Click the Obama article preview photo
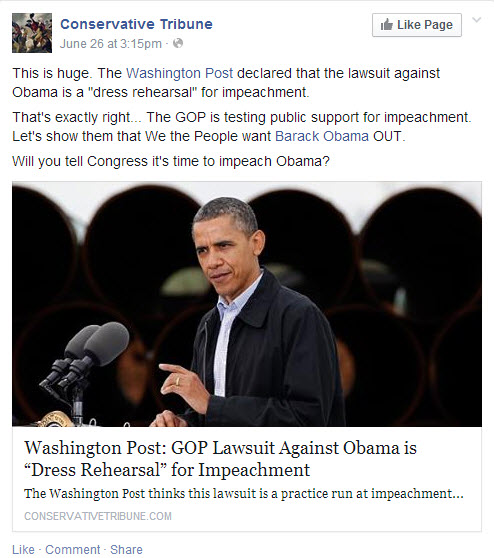 pos(247,304)
